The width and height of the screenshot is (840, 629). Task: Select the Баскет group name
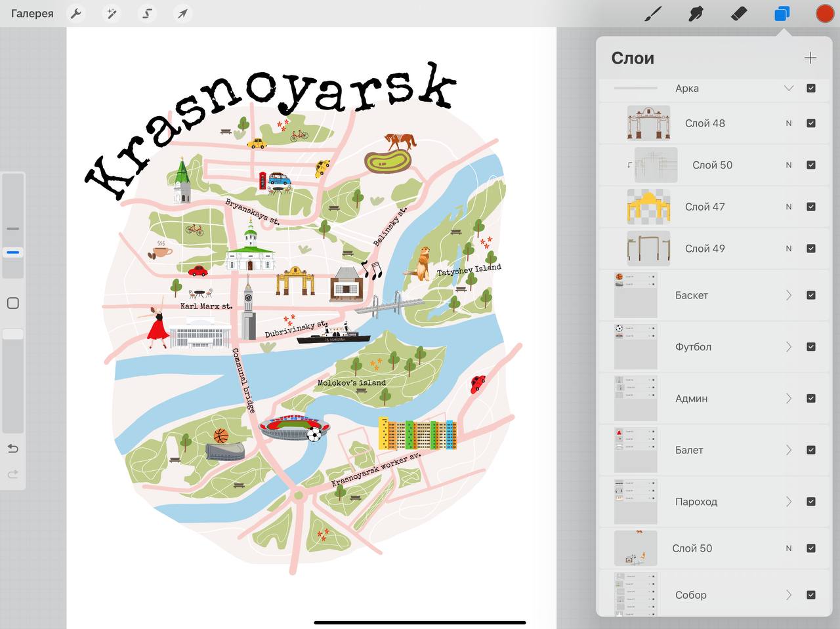[692, 295]
